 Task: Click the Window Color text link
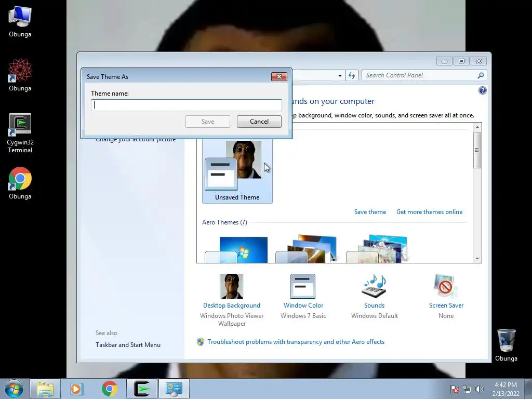[303, 305]
